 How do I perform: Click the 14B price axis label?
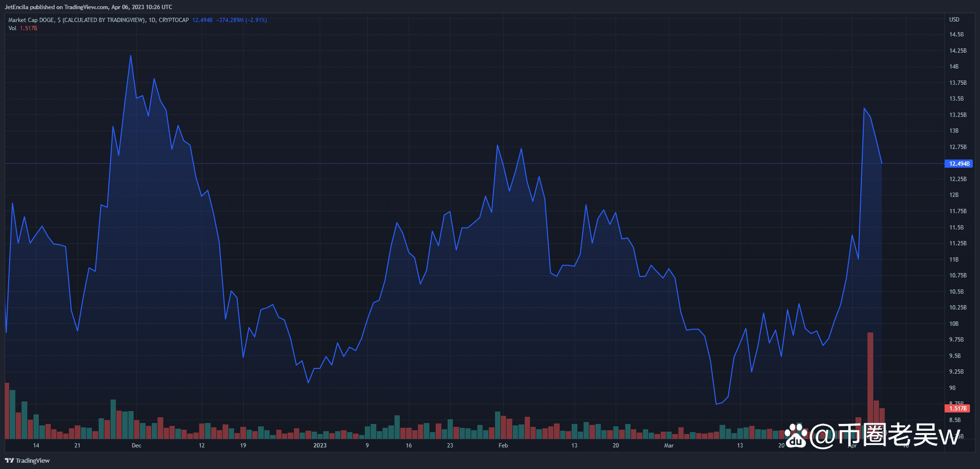point(954,67)
